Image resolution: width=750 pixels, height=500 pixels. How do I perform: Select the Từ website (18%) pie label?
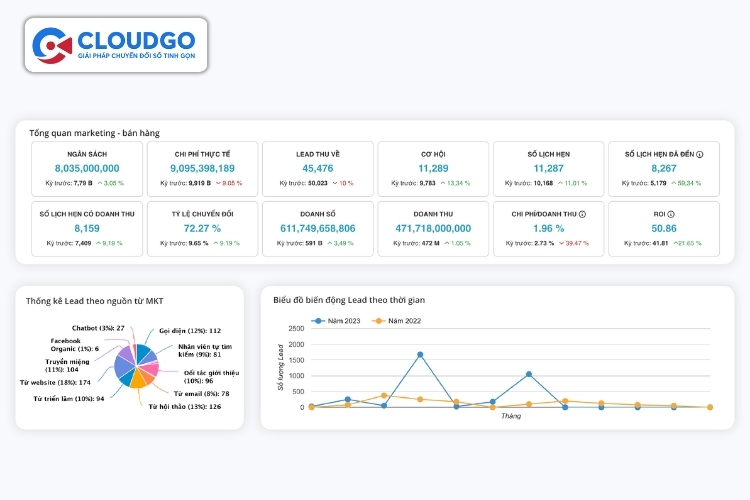[x=55, y=382]
